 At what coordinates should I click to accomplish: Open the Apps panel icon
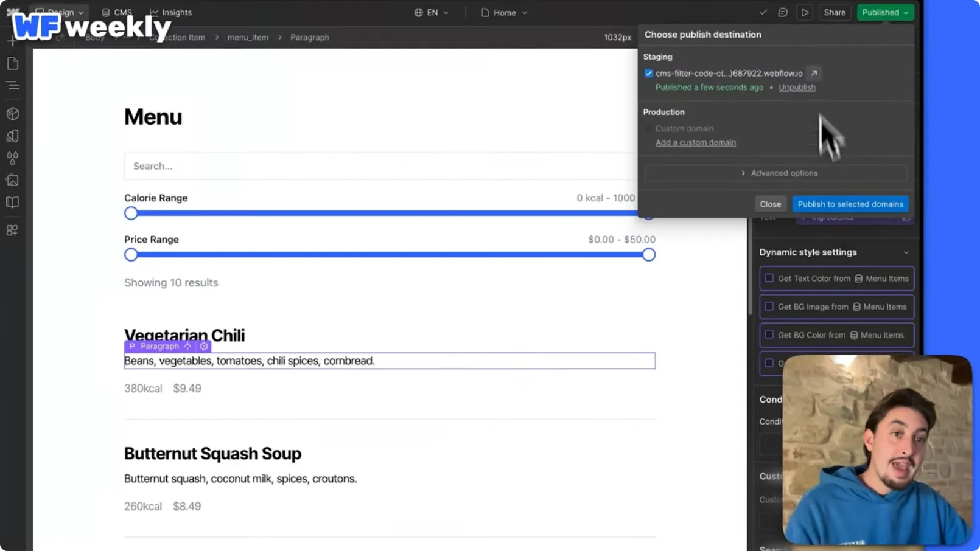12,230
